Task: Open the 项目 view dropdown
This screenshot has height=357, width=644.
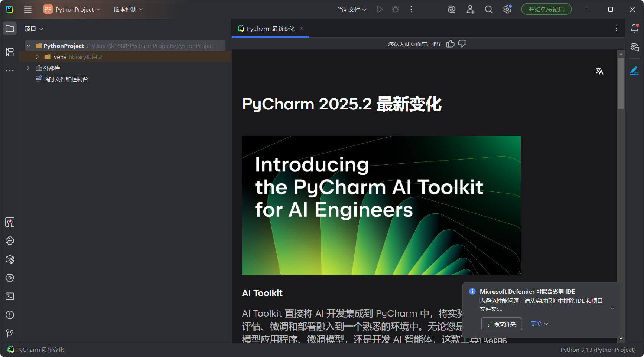Action: pos(34,29)
